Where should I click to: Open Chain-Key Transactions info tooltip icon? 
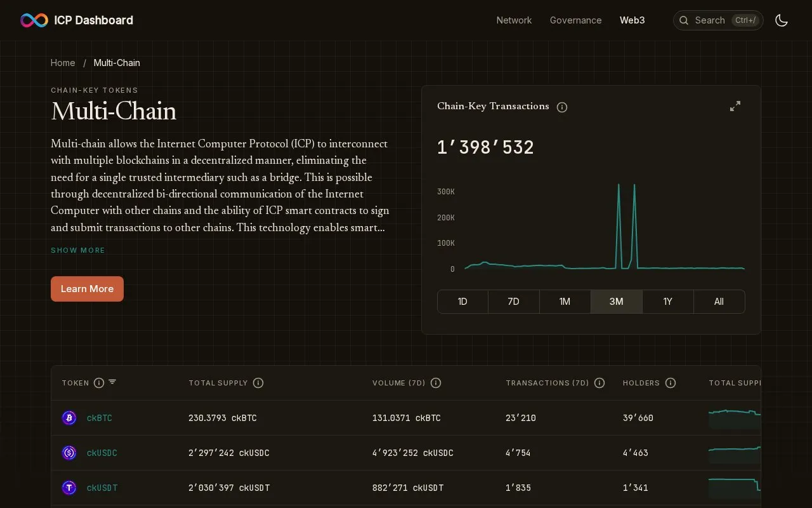coord(562,107)
